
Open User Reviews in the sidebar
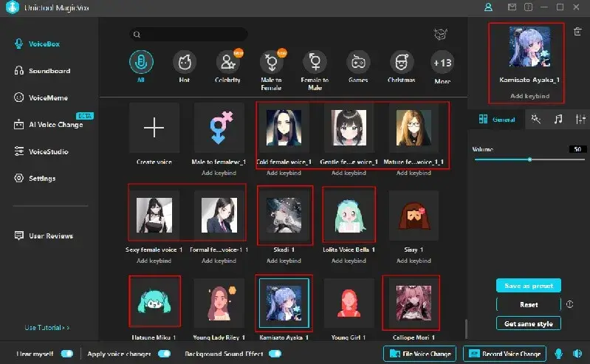click(x=44, y=236)
